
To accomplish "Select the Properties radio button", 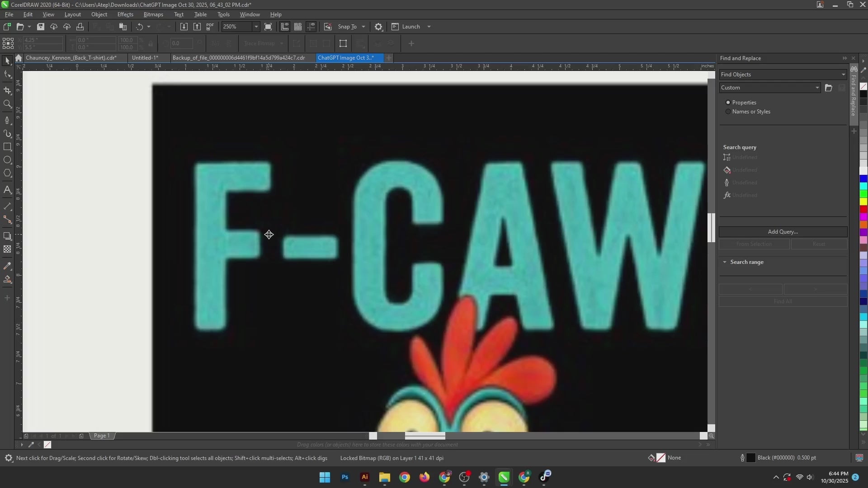I will click(x=728, y=103).
